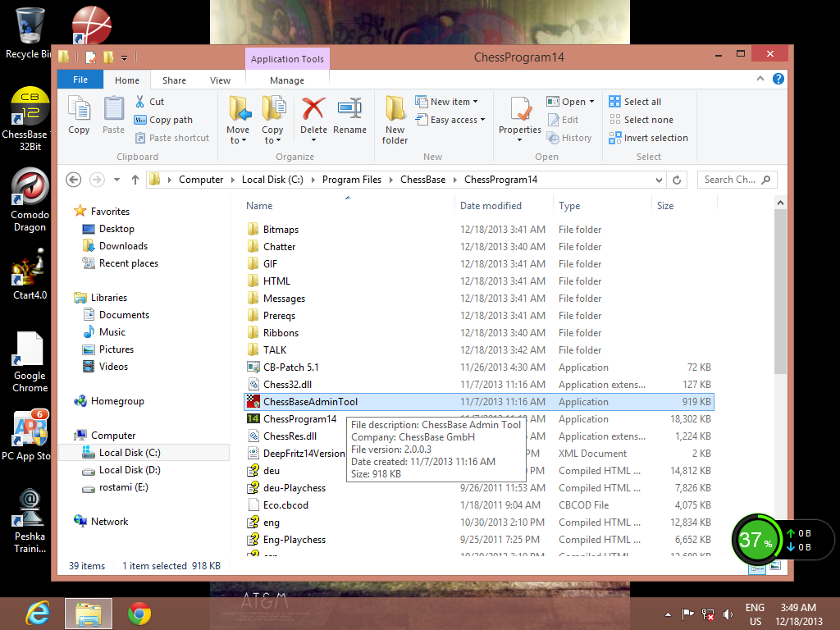Screen dimensions: 840x630
Task: Click the volume speaker tray icon
Action: click(728, 614)
